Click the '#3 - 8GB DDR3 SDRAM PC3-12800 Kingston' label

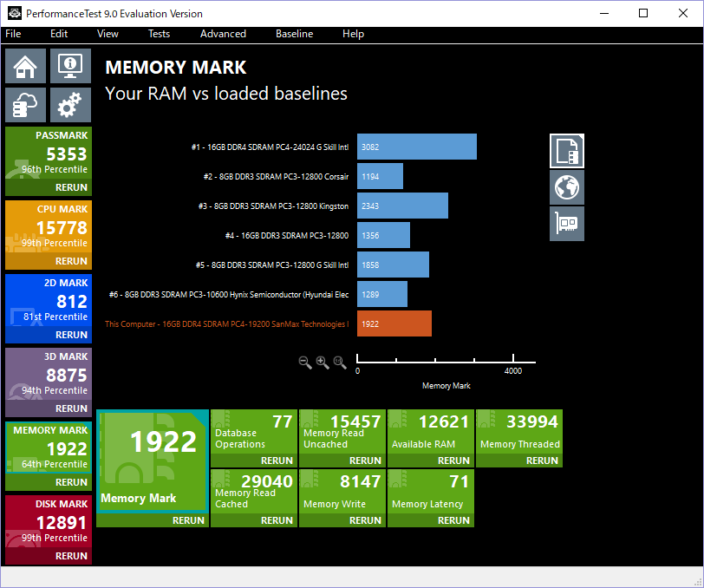click(273, 206)
